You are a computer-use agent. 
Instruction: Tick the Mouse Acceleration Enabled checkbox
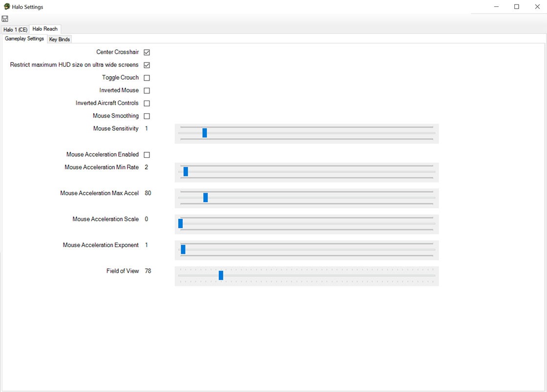click(147, 155)
